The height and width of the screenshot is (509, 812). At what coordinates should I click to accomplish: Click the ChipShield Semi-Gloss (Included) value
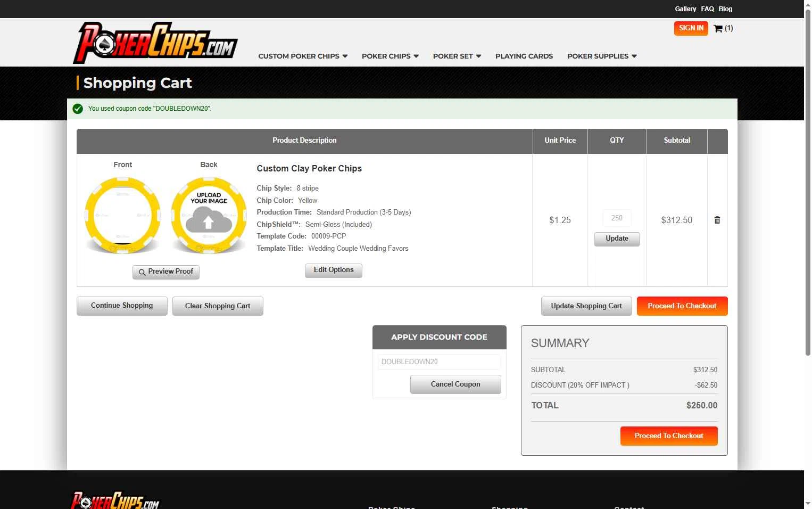tap(338, 225)
